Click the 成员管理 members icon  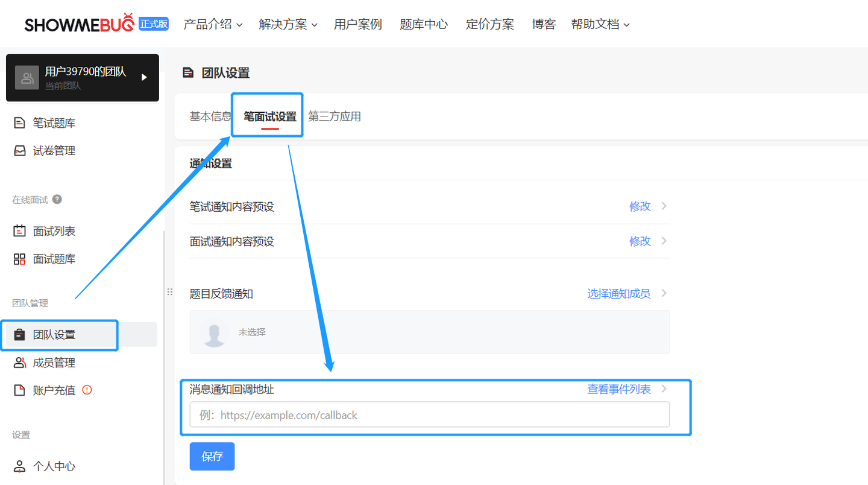[x=20, y=363]
